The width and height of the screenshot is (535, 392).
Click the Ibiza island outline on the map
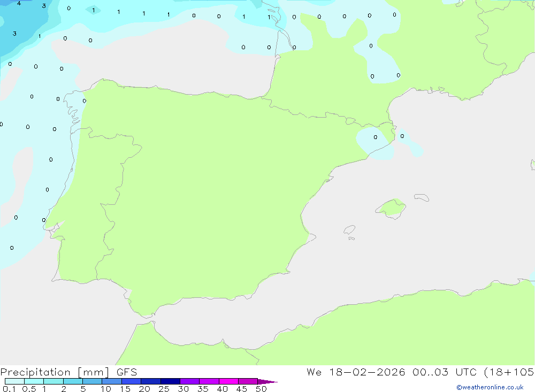click(349, 230)
